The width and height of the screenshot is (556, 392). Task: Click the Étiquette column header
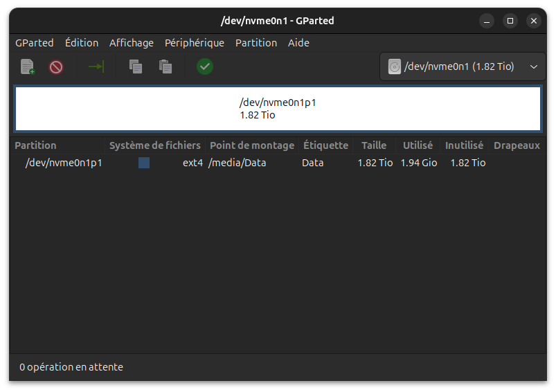(326, 145)
